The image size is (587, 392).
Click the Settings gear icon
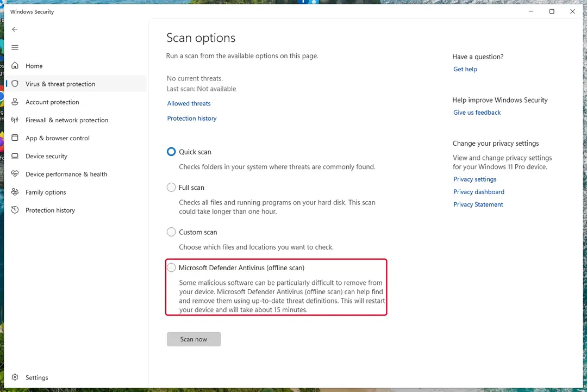pyautogui.click(x=15, y=377)
